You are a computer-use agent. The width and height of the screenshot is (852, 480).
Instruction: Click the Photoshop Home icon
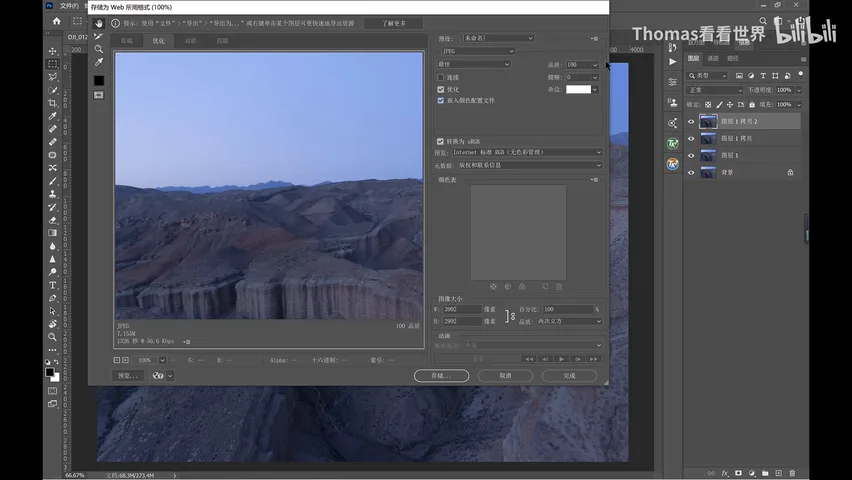click(57, 21)
